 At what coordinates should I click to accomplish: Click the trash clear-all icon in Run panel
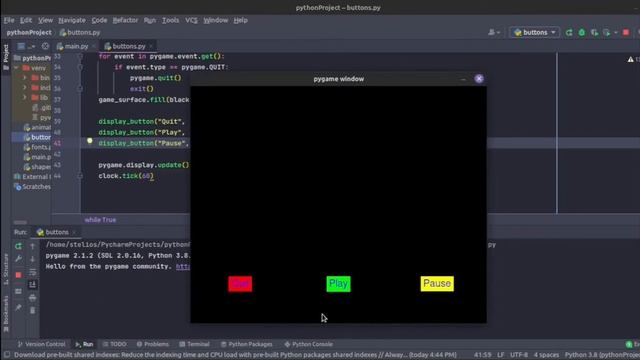(x=33, y=311)
